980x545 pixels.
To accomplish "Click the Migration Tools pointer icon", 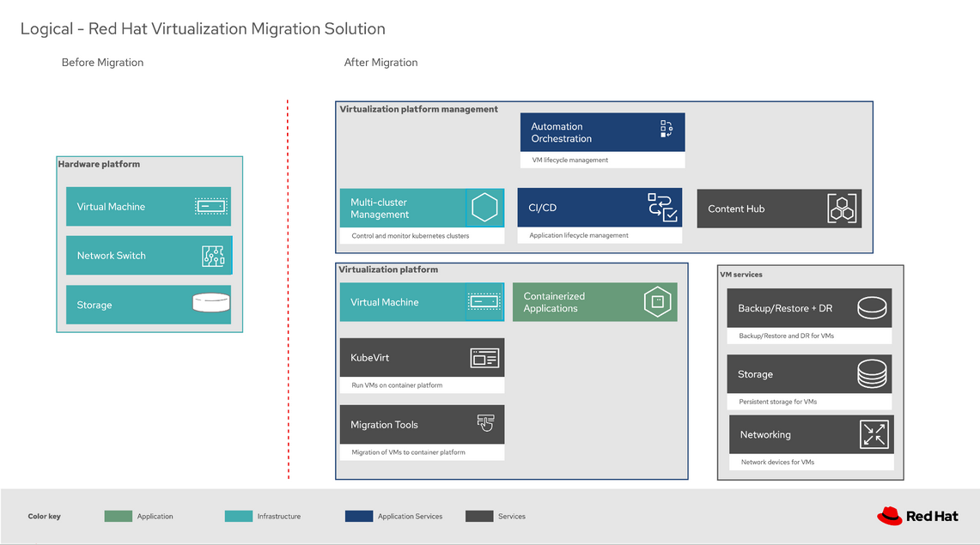I will pos(485,423).
